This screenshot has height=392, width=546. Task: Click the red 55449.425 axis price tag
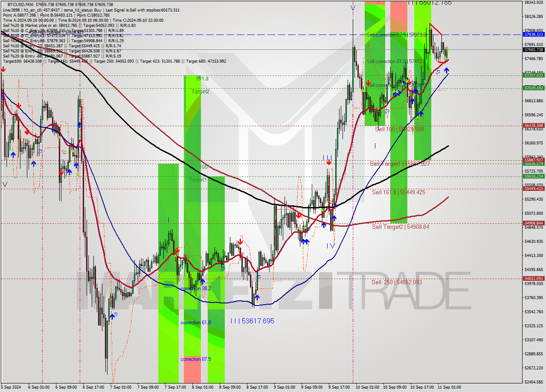534,188
